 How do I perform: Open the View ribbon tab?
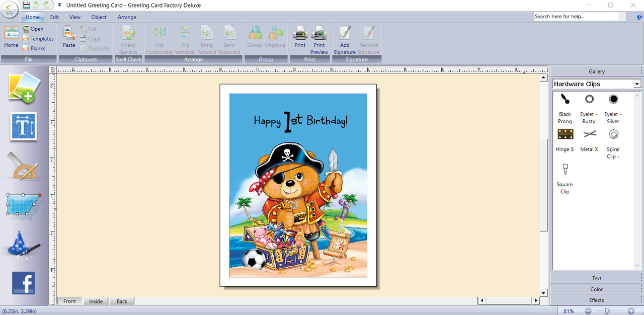pos(75,17)
